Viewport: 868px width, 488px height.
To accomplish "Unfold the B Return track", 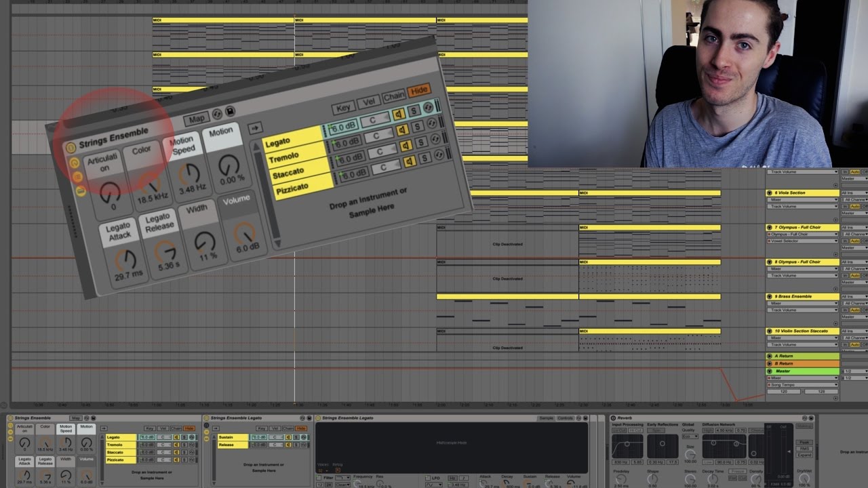I will click(769, 363).
